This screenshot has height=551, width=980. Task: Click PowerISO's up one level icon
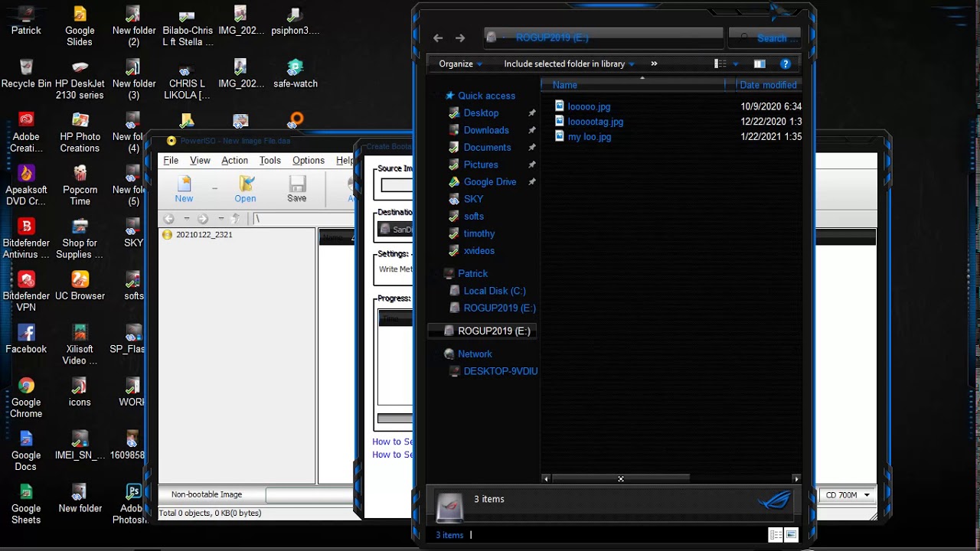tap(236, 219)
